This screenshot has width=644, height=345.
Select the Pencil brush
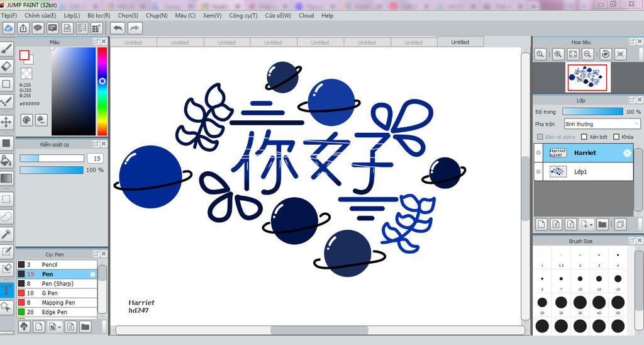(x=57, y=265)
